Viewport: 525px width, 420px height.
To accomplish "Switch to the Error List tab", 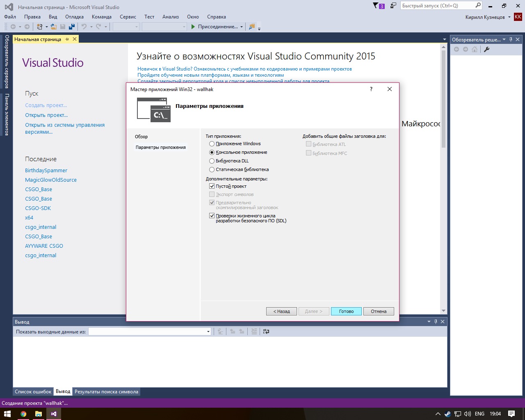I will tap(33, 392).
